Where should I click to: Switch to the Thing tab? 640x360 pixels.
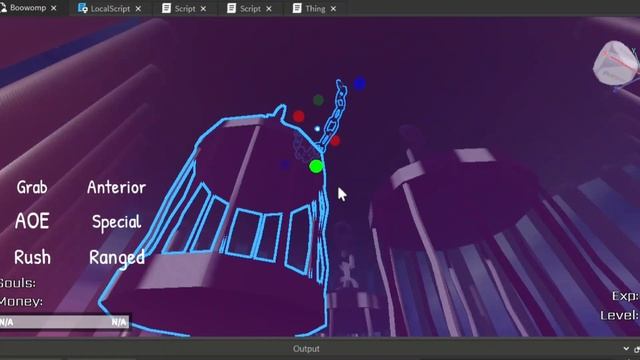[315, 9]
